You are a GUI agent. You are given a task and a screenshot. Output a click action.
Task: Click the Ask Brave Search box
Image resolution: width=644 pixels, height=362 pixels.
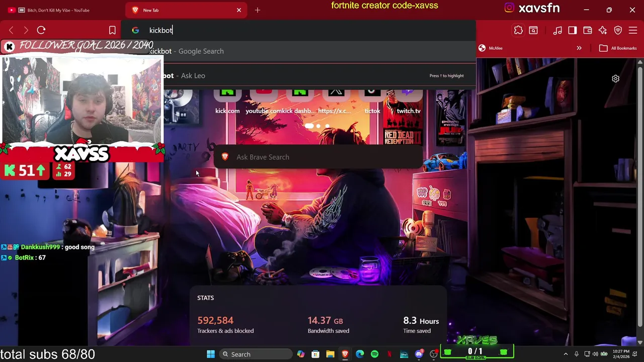(x=318, y=157)
